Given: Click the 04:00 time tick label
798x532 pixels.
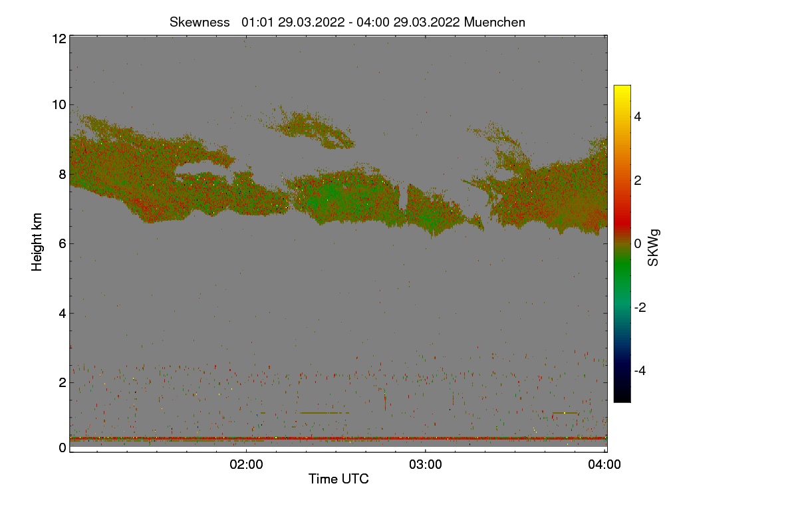Looking at the screenshot, I should pyautogui.click(x=605, y=465).
